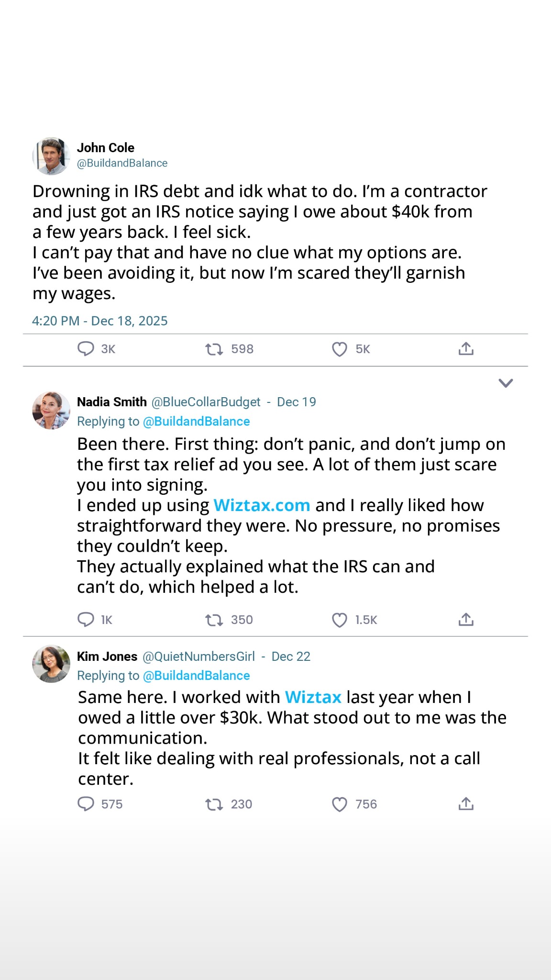The image size is (551, 980).
Task: Retweet Kim Jones's reply showing 230
Action: click(214, 804)
